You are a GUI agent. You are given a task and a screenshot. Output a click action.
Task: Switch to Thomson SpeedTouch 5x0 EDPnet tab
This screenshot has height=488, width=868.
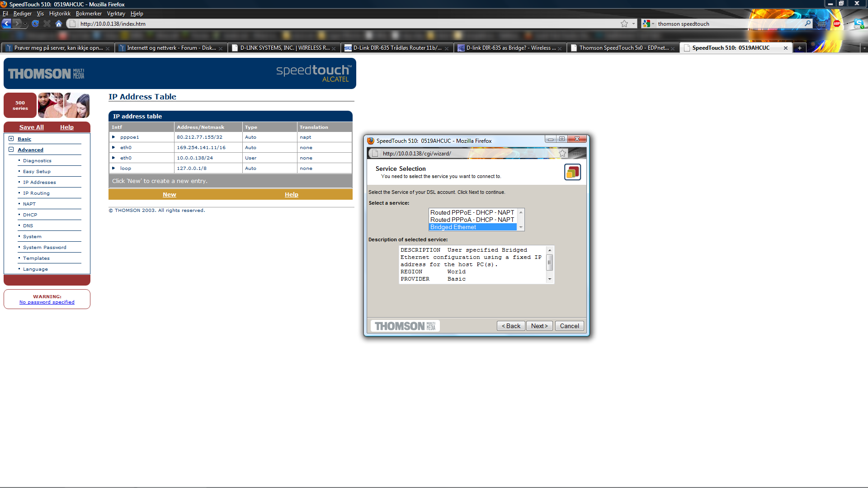[623, 48]
